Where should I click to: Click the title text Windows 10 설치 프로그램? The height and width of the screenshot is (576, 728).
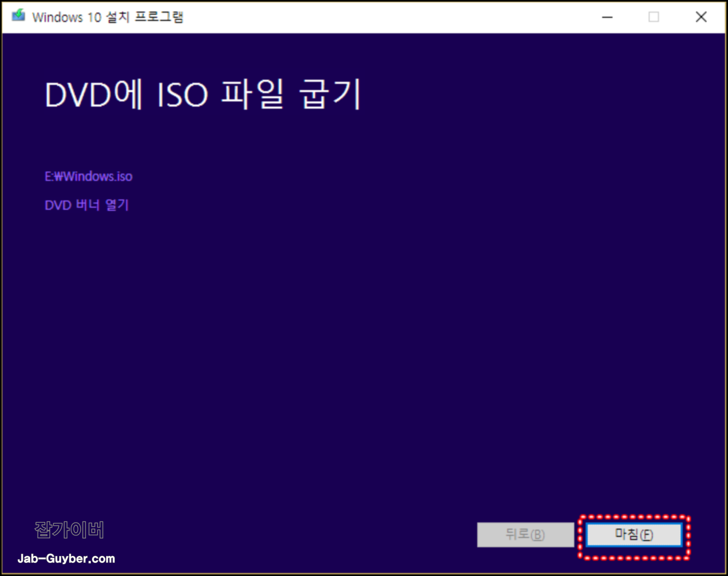point(108,17)
